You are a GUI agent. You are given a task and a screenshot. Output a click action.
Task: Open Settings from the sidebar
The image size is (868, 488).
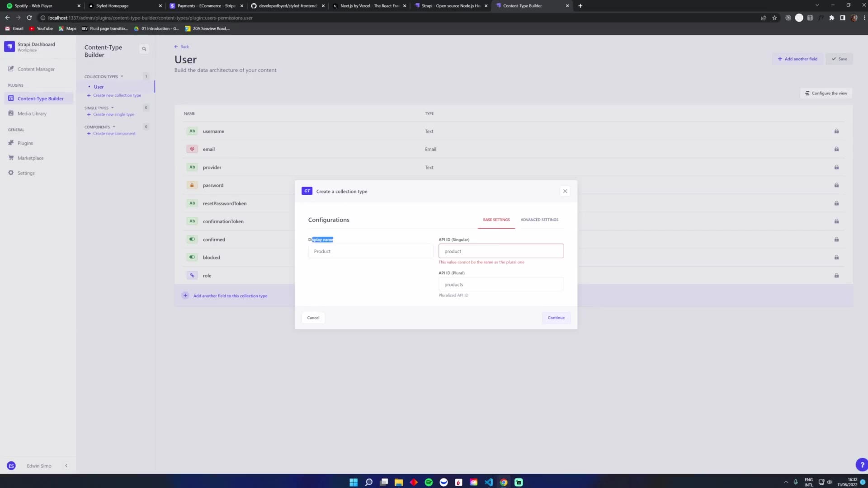click(x=26, y=173)
